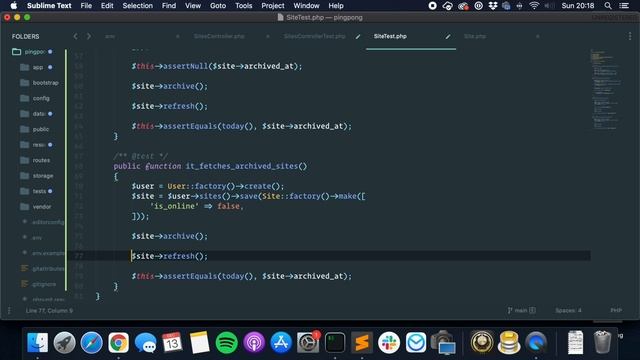
Task: Navigate forward with the right arrow button
Action: click(x=89, y=36)
